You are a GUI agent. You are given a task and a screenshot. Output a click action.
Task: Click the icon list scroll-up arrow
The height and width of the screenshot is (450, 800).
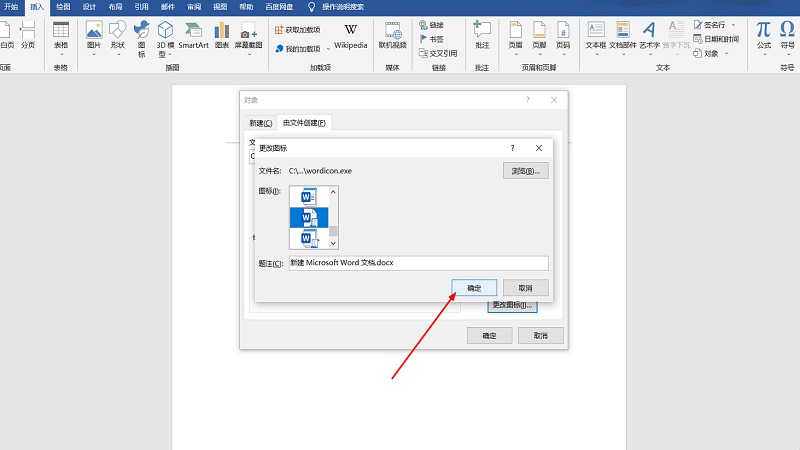coord(333,192)
